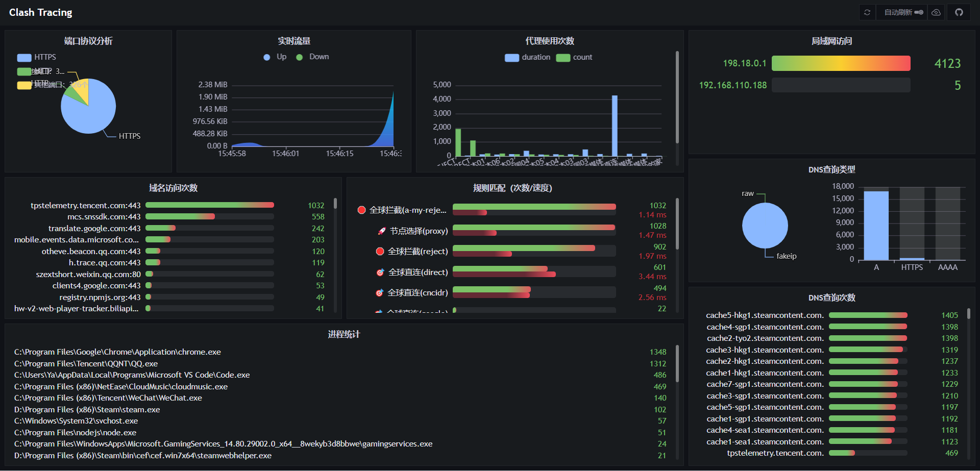The width and height of the screenshot is (980, 471).
Task: Toggle the yellow legend swatch in port analysis
Action: click(x=24, y=85)
